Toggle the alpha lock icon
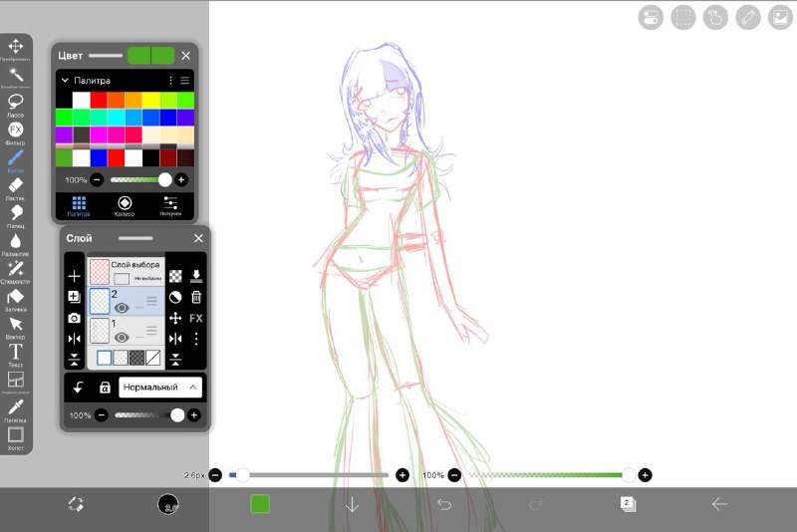Screen dimensions: 797x532 pos(105,388)
